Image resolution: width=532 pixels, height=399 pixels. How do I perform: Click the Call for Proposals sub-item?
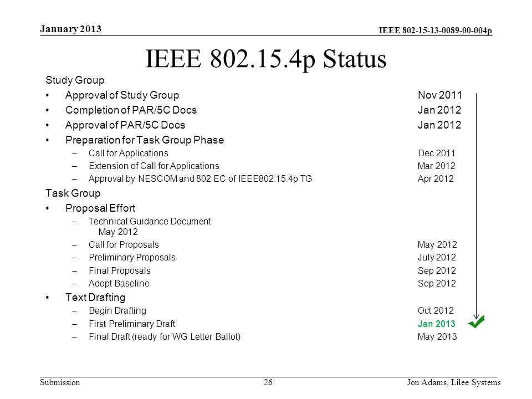click(124, 244)
